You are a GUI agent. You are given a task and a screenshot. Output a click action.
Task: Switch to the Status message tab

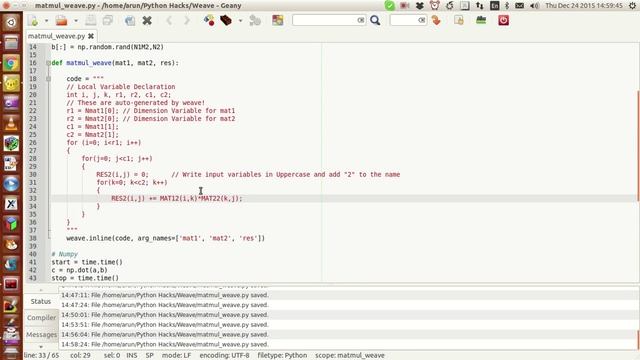coord(41,301)
